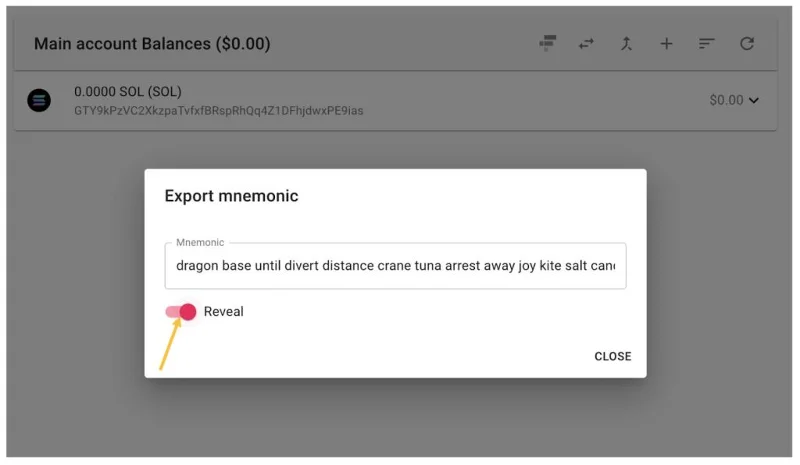Refresh balances with the circular arrow icon

pyautogui.click(x=747, y=43)
